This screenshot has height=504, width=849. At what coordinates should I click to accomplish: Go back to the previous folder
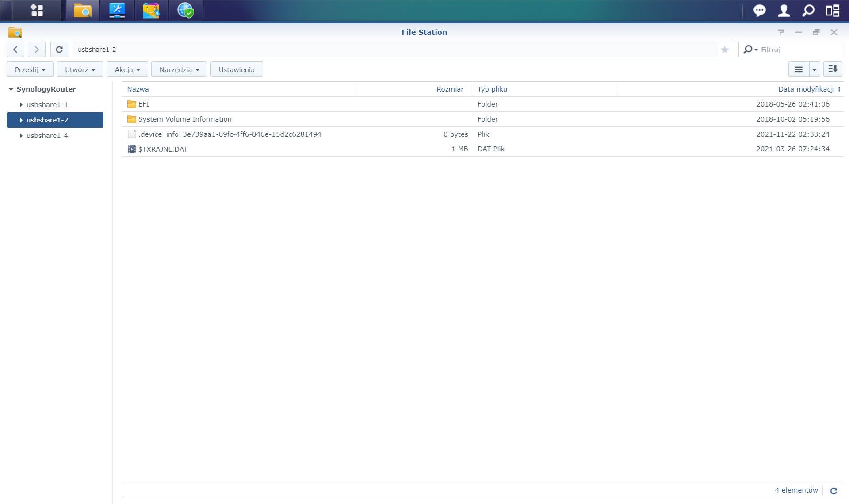point(15,50)
